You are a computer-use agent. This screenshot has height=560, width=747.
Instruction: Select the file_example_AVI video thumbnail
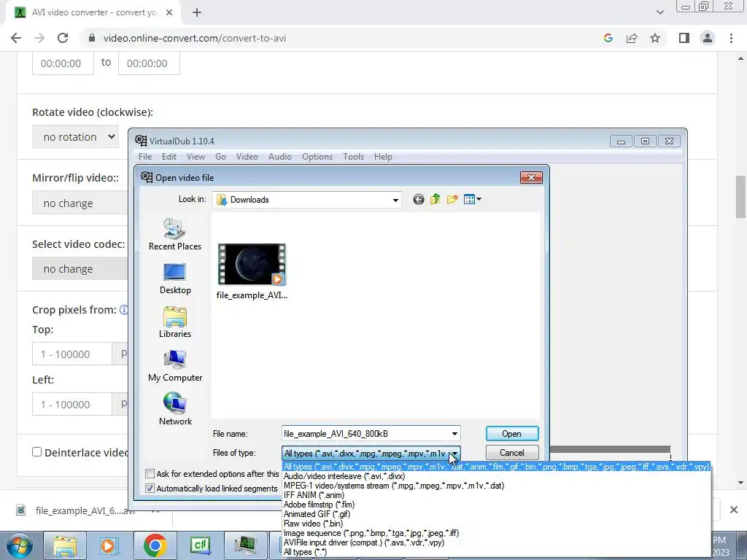(252, 264)
